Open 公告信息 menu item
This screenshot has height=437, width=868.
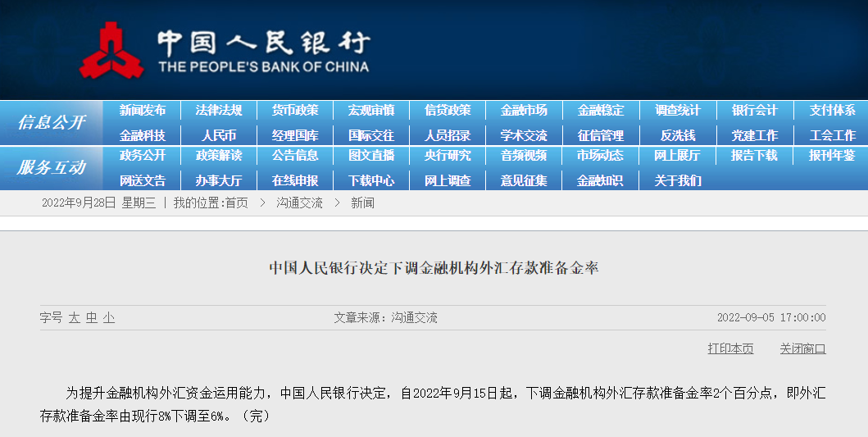295,156
